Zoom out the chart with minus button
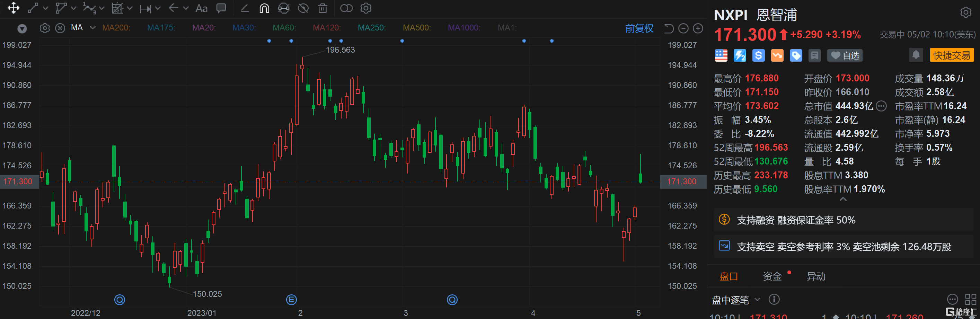Screen dimensions: 980x319 click(x=683, y=28)
